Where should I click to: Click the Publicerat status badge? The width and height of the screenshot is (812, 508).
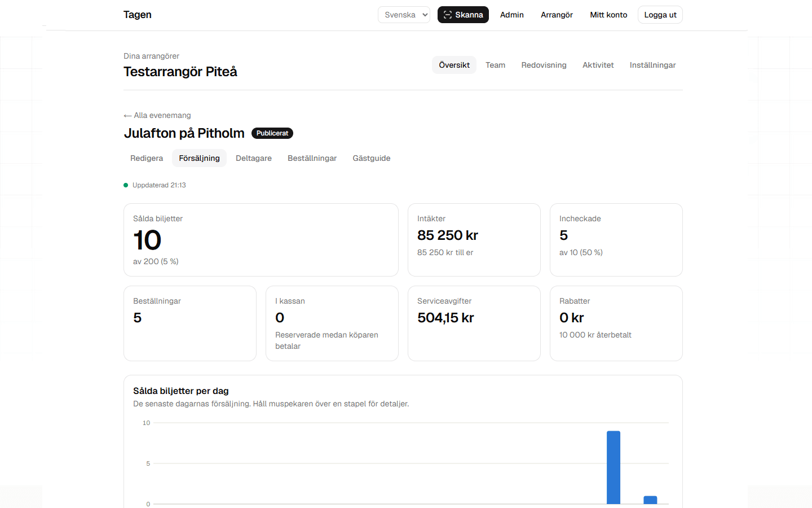click(x=272, y=133)
